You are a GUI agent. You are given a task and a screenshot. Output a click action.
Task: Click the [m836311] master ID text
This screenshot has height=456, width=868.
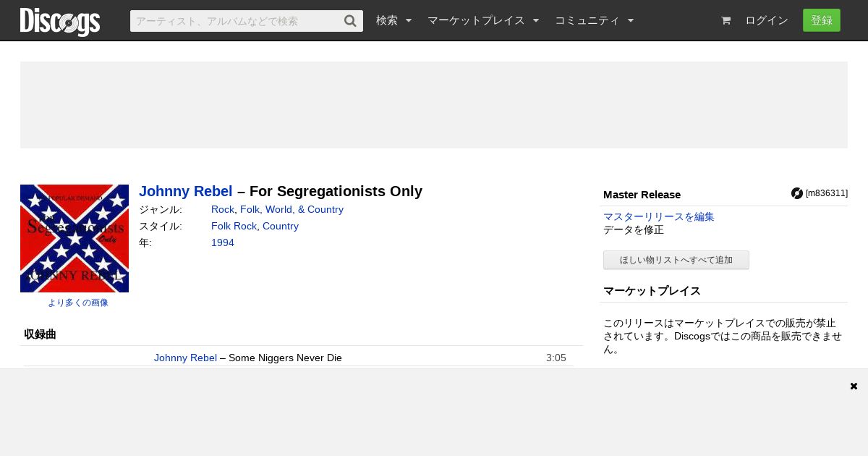click(827, 193)
